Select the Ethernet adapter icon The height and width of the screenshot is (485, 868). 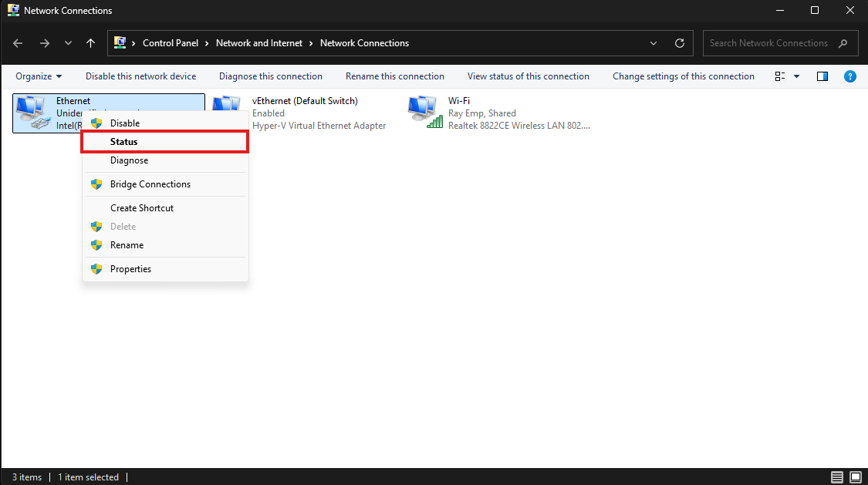click(x=33, y=113)
